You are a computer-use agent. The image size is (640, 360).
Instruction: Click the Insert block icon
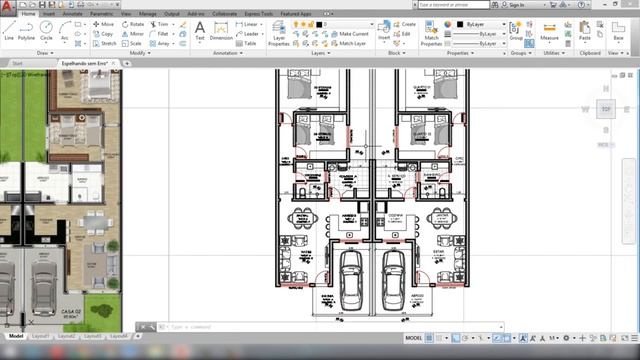(384, 31)
